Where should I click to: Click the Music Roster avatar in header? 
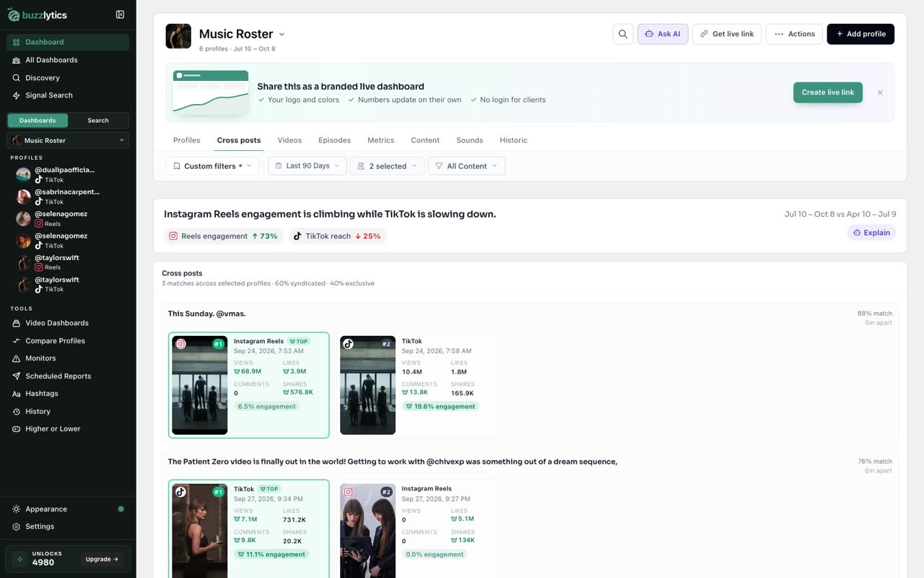[x=178, y=36]
